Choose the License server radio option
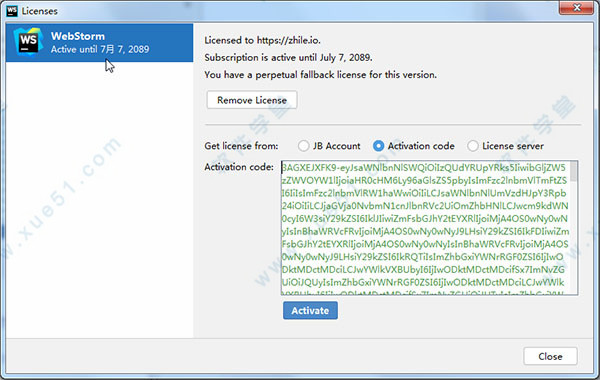 (473, 146)
